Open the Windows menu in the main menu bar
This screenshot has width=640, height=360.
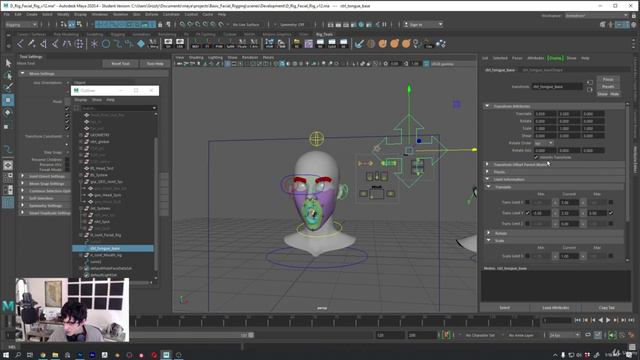(100, 14)
